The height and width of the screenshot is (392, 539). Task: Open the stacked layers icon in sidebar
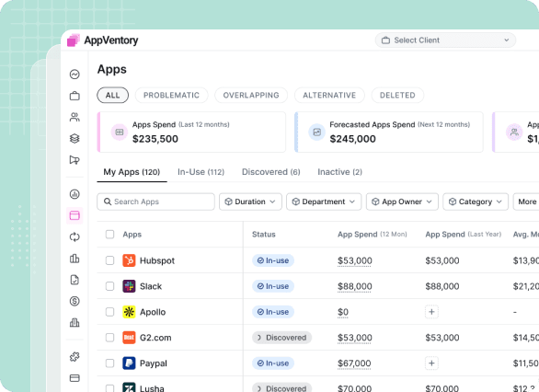(x=75, y=138)
